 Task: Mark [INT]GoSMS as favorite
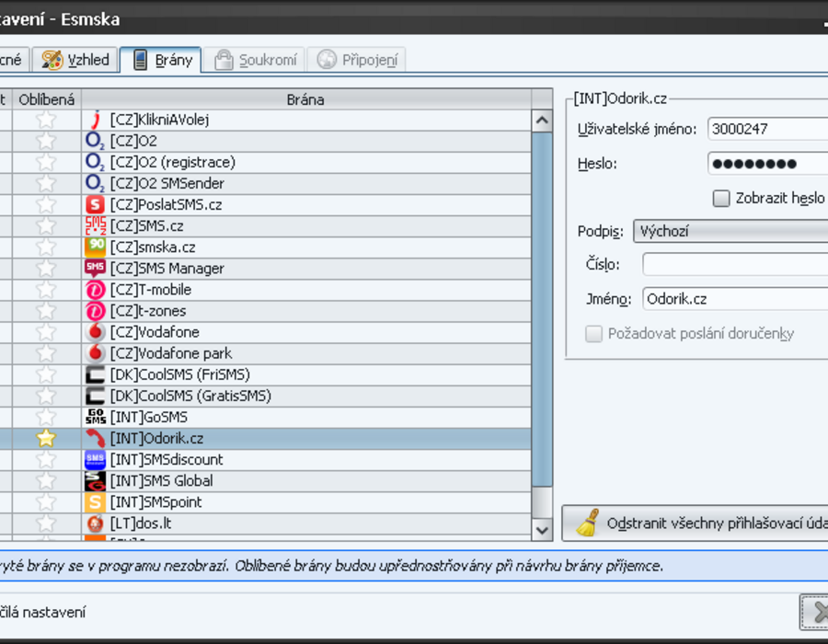[46, 417]
